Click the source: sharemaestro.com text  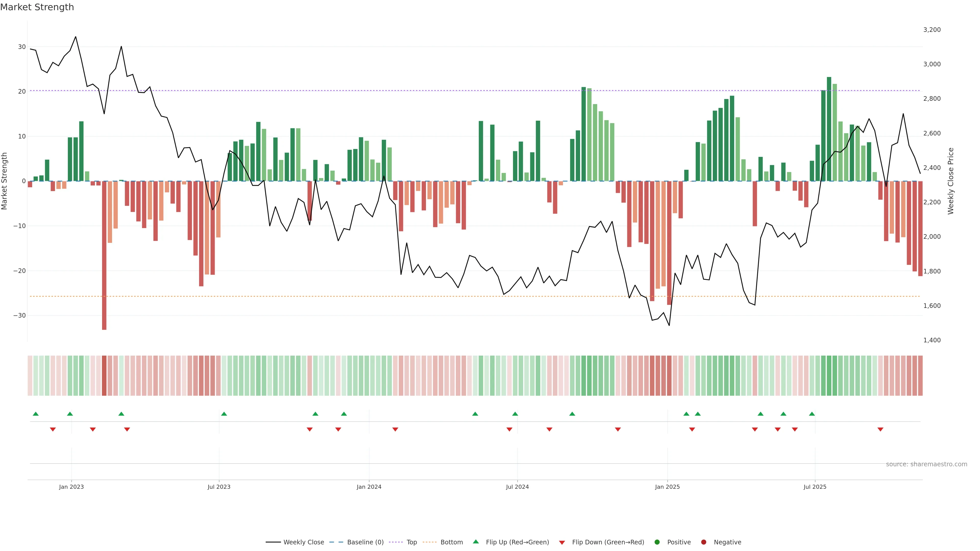[926, 464]
